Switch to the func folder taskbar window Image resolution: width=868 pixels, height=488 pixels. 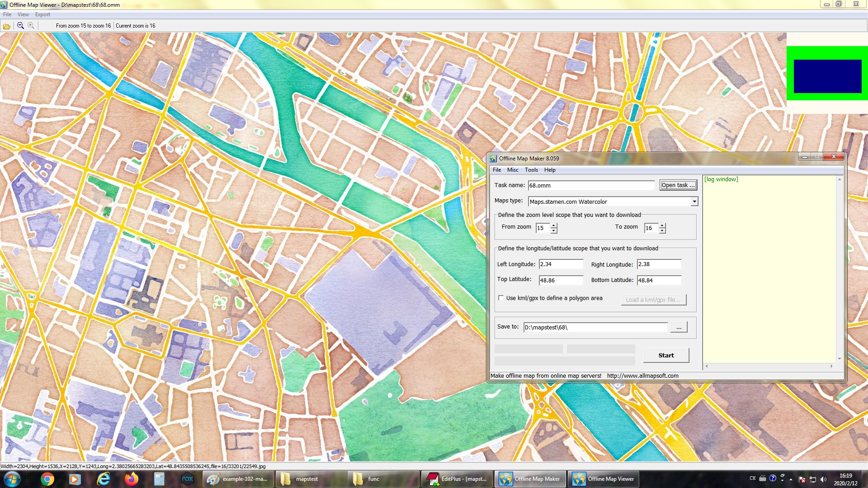click(x=384, y=479)
